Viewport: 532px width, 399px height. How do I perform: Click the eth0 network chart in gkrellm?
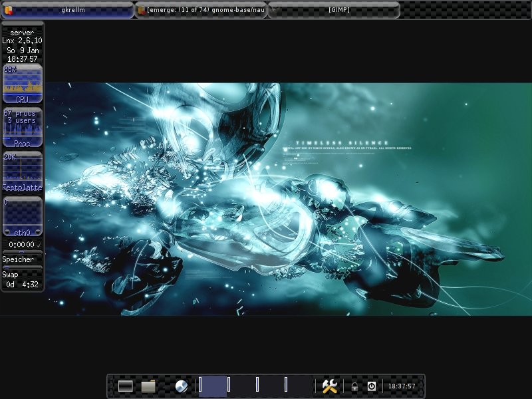coord(23,217)
